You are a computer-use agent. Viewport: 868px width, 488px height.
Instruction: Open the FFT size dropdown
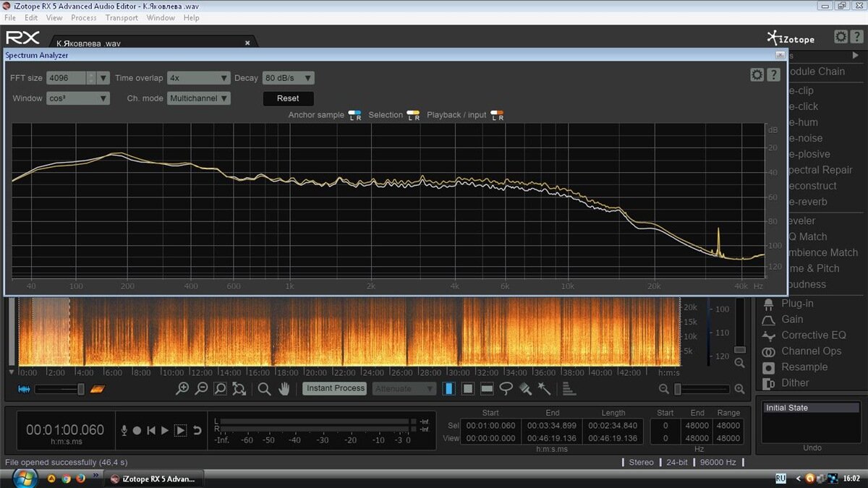pos(103,78)
